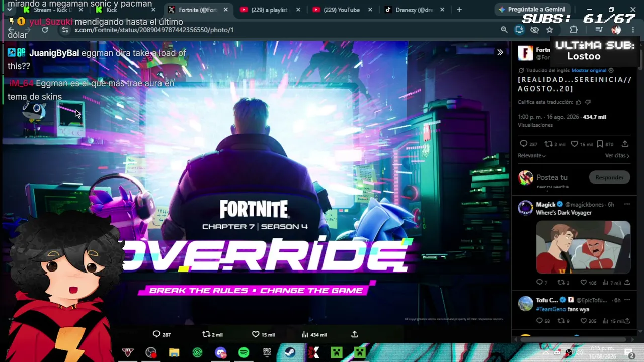Click the crossed-eye tracking protection icon
The height and width of the screenshot is (362, 644).
[534, 30]
